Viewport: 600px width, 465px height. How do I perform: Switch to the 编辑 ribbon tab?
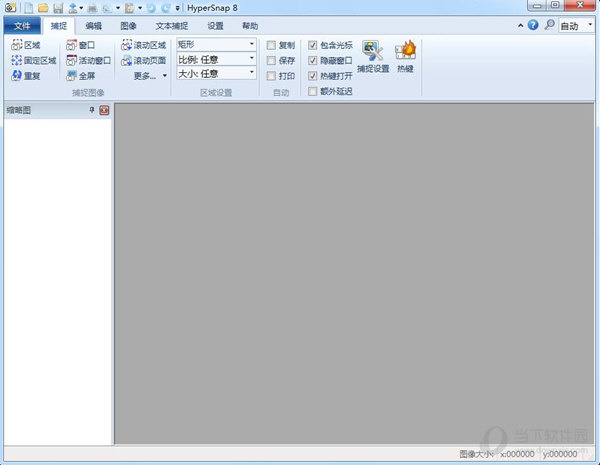tap(93, 25)
